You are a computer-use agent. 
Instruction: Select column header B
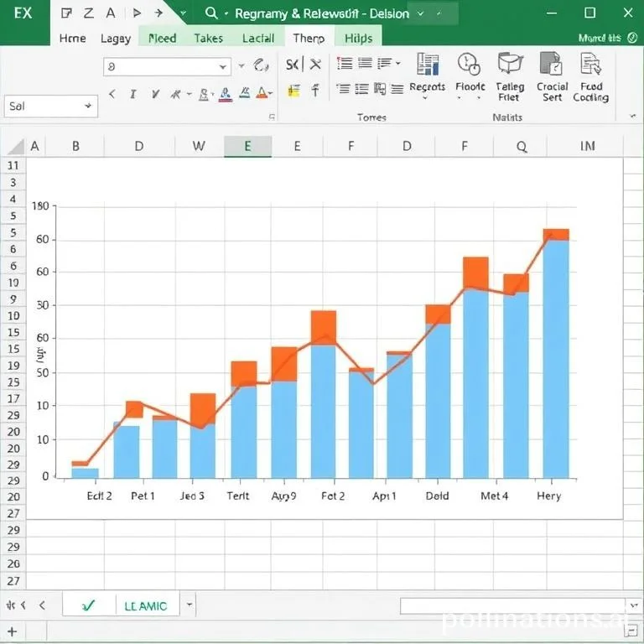point(75,146)
